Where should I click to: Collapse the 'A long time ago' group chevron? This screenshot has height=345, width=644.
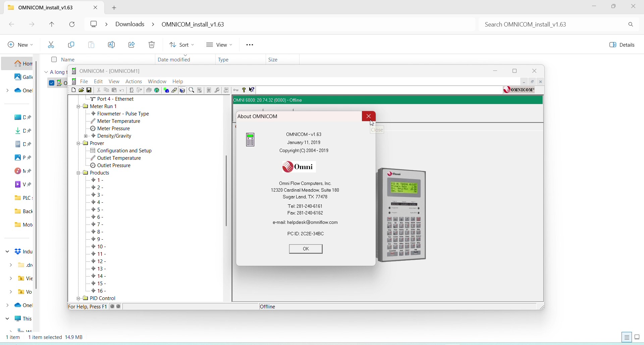coord(47,72)
